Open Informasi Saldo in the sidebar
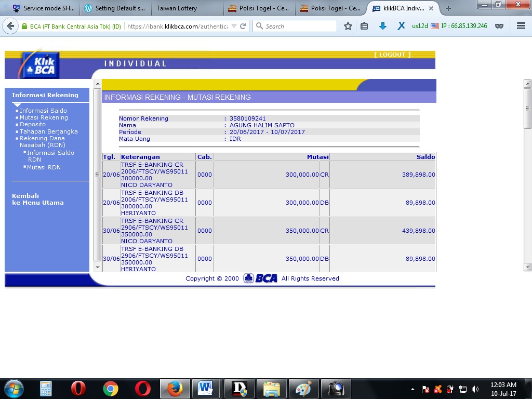 tap(43, 111)
